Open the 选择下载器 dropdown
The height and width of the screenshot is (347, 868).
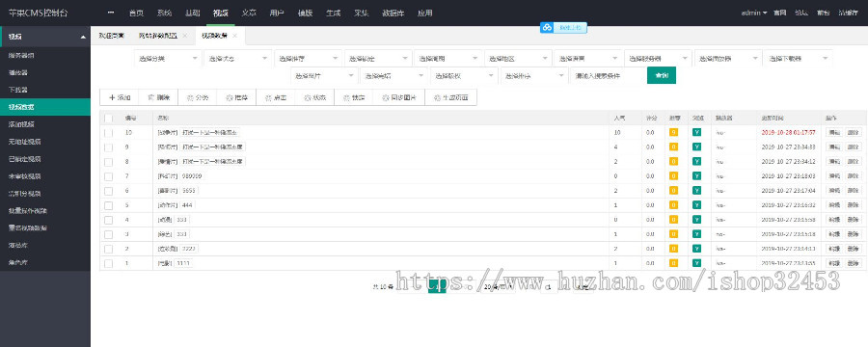[798, 58]
